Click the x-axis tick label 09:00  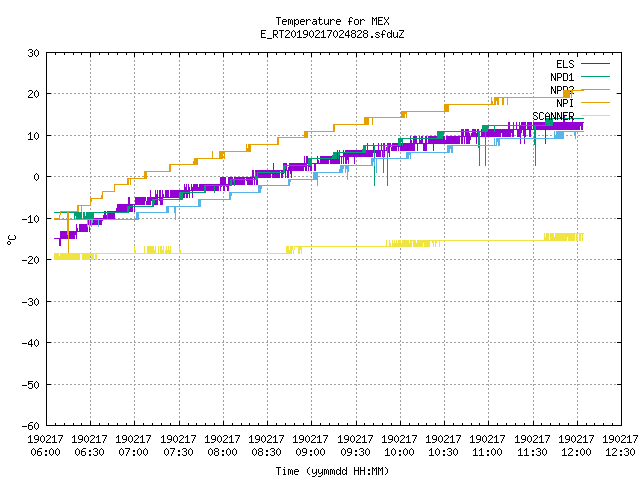[311, 452]
